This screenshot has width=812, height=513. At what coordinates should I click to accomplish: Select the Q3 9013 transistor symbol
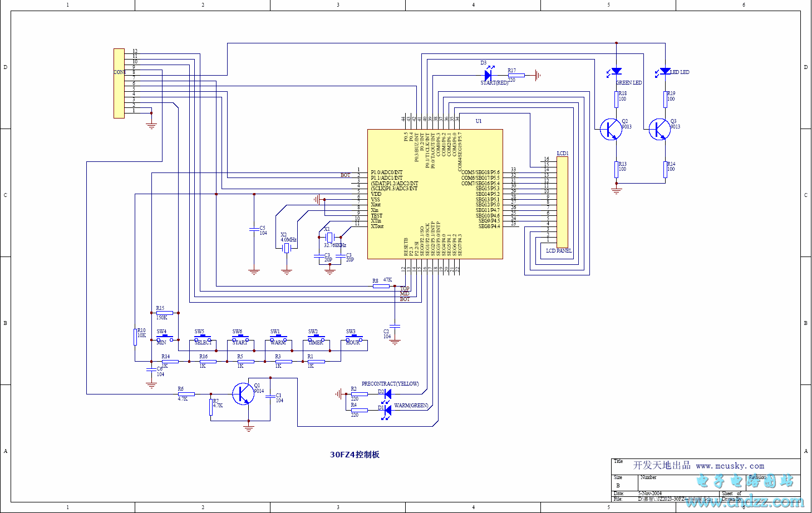(x=660, y=129)
